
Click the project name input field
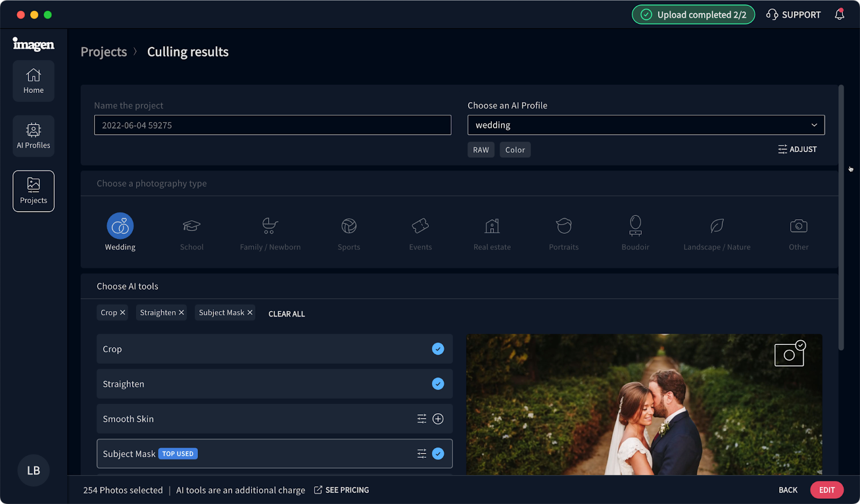[x=273, y=125]
